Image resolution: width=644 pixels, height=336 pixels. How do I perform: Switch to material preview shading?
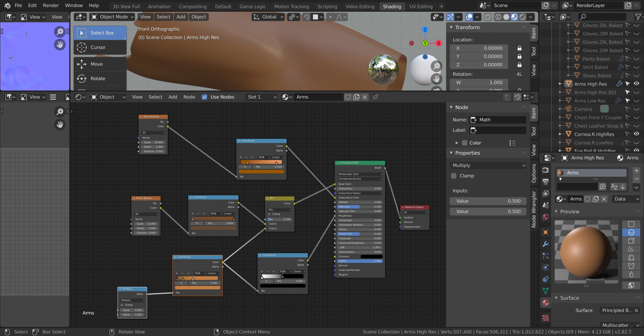click(x=514, y=17)
